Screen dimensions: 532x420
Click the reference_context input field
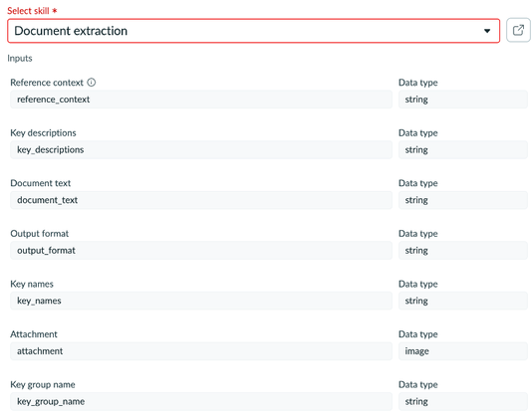point(201,100)
